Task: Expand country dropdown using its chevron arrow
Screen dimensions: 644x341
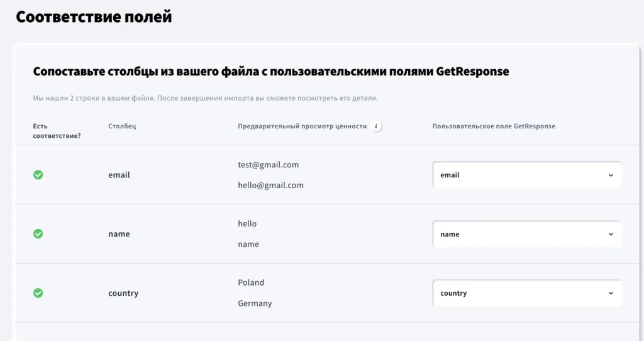Action: 611,293
